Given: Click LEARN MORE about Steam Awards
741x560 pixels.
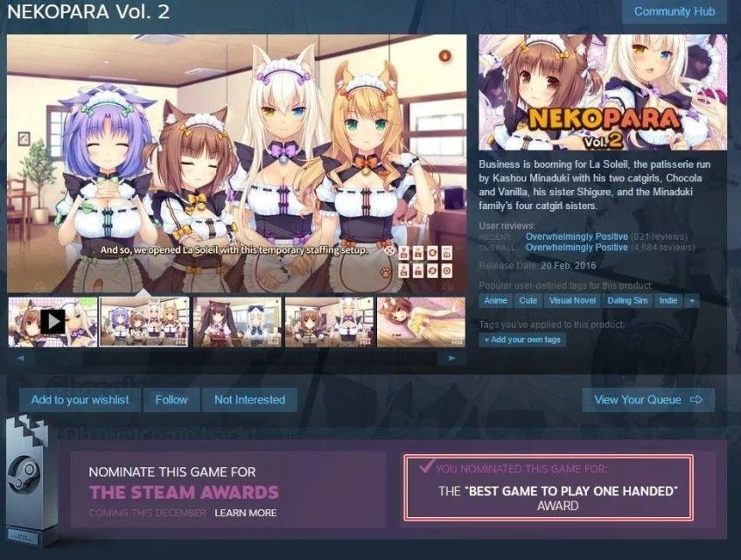Looking at the screenshot, I should click(x=246, y=513).
